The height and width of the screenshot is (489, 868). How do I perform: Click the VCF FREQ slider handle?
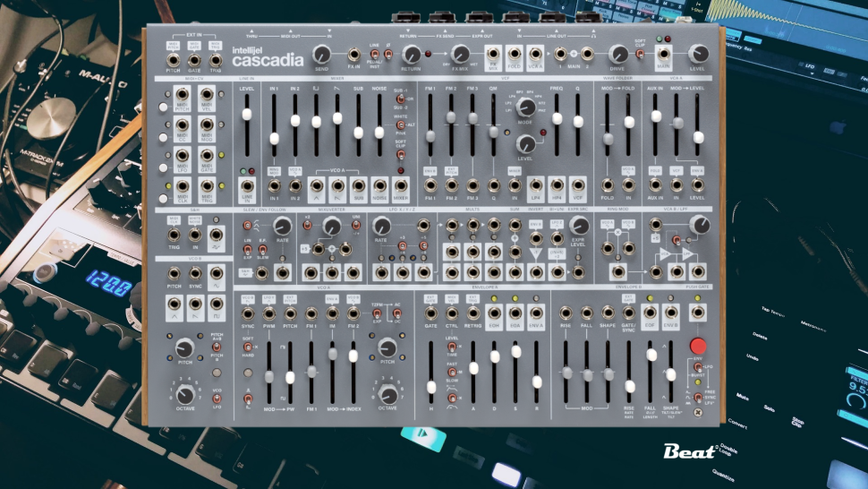pyautogui.click(x=557, y=119)
